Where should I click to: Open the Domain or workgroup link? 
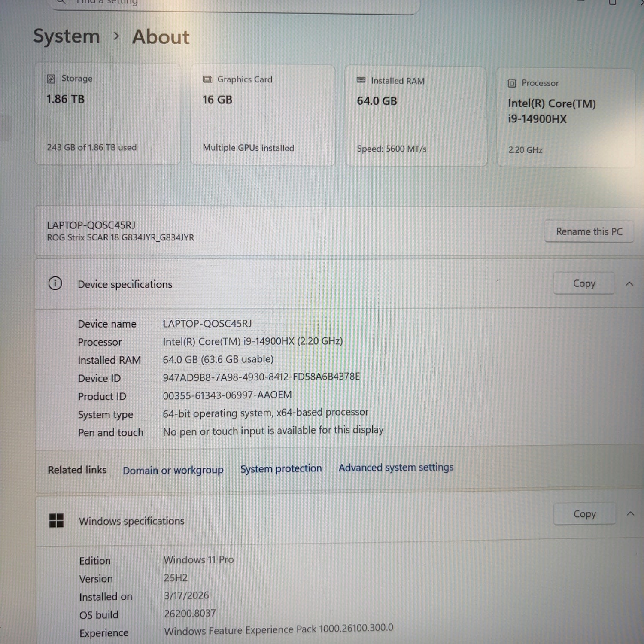tap(173, 470)
